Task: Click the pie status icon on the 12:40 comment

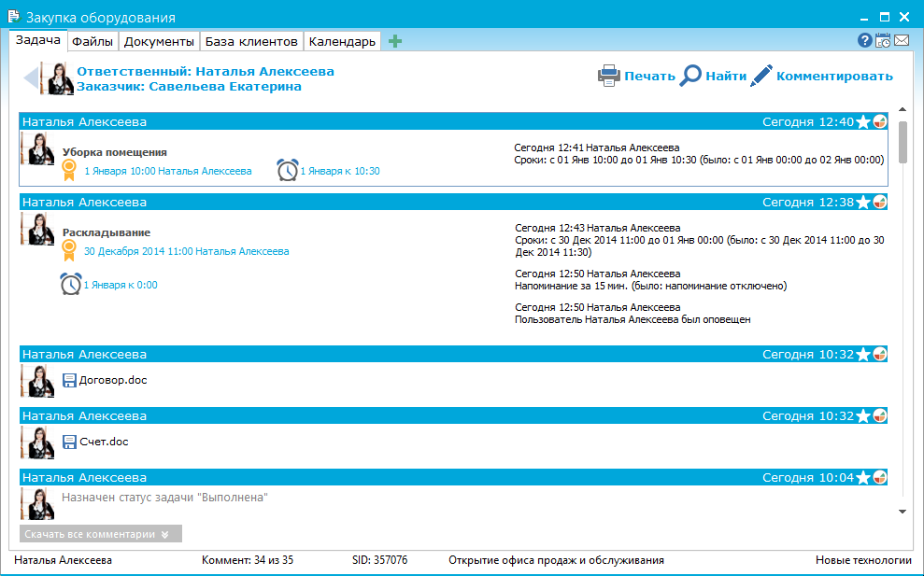Action: [880, 122]
